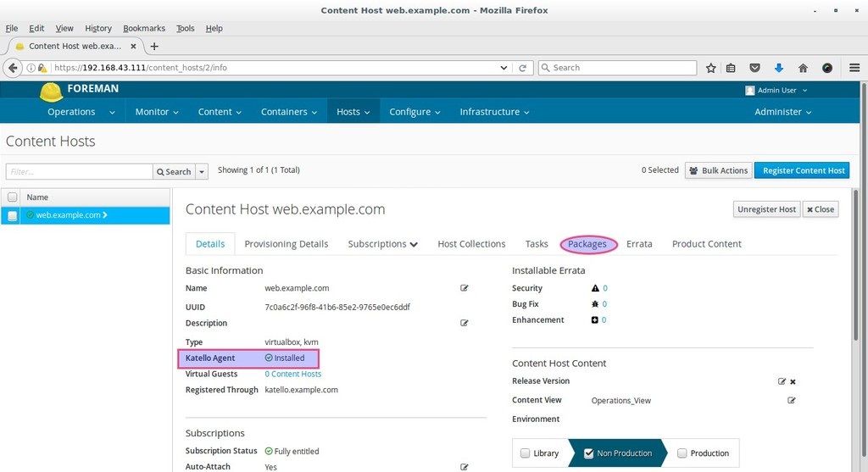Image resolution: width=868 pixels, height=472 pixels.
Task: Open the Containers dropdown menu
Action: pyautogui.click(x=289, y=112)
